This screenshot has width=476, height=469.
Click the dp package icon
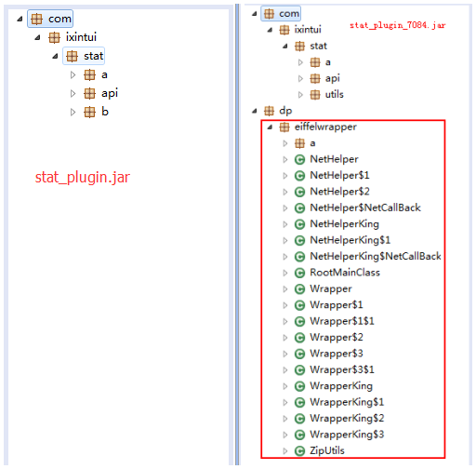(x=269, y=111)
